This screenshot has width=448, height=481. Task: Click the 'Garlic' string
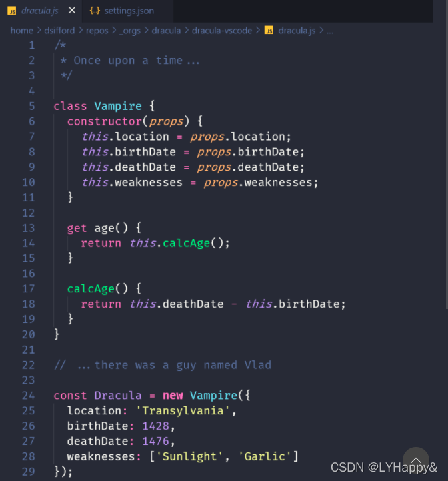click(265, 457)
